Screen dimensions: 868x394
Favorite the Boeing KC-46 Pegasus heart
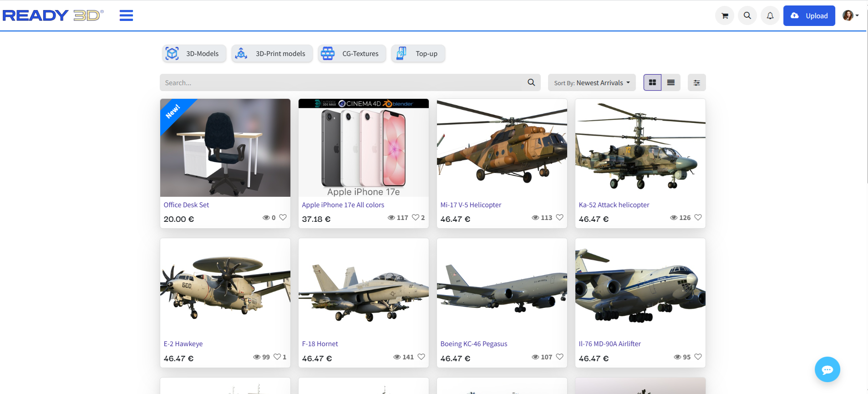coord(559,357)
